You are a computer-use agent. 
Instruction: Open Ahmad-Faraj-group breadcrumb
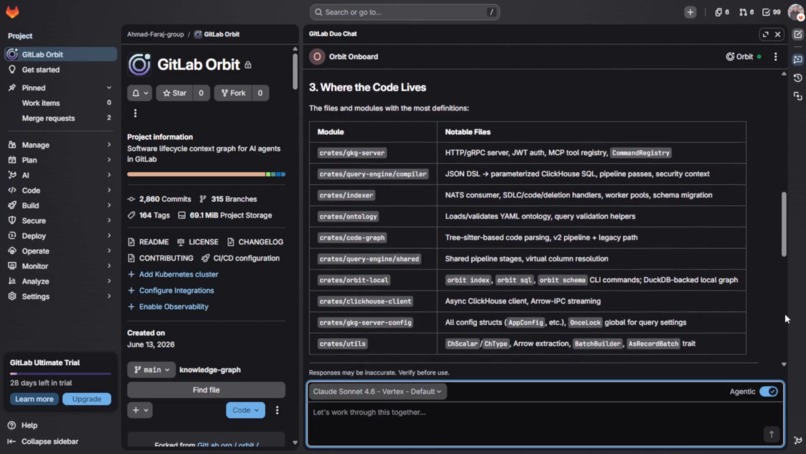(x=155, y=34)
